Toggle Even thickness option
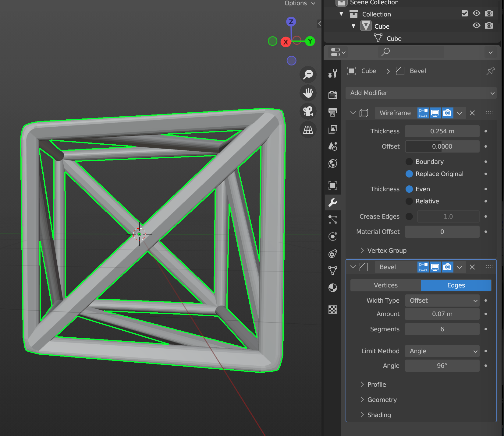The width and height of the screenshot is (504, 436). (409, 189)
